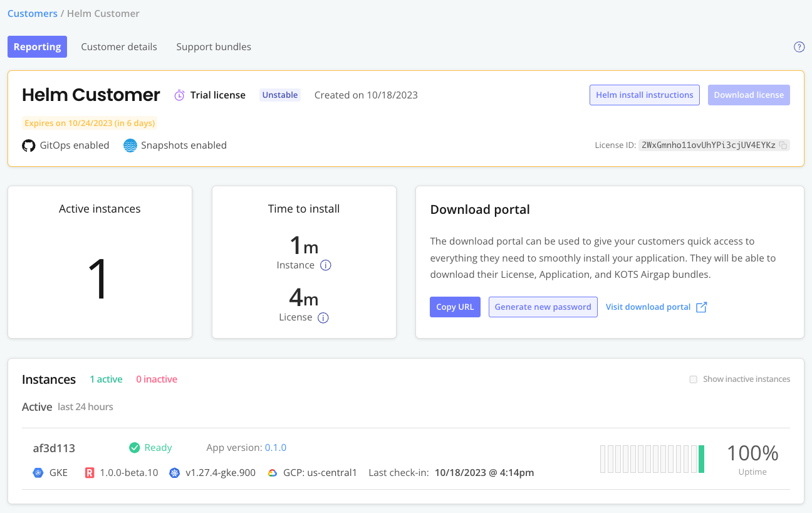The width and height of the screenshot is (812, 513).
Task: Switch to the Customer details tab
Action: [x=118, y=46]
